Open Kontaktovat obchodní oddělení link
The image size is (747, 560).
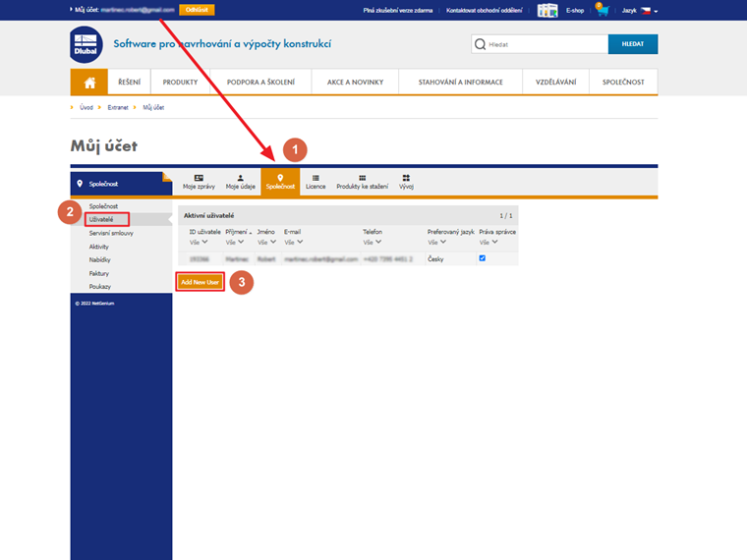(x=484, y=11)
